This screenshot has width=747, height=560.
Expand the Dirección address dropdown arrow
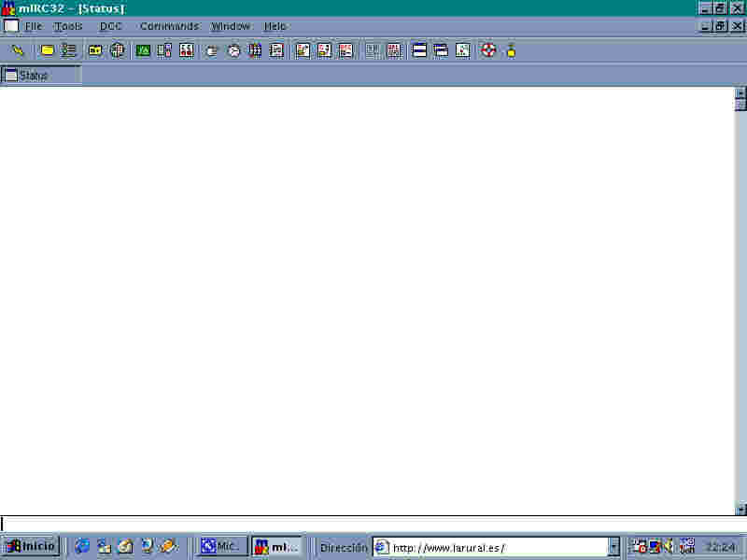coord(614,548)
